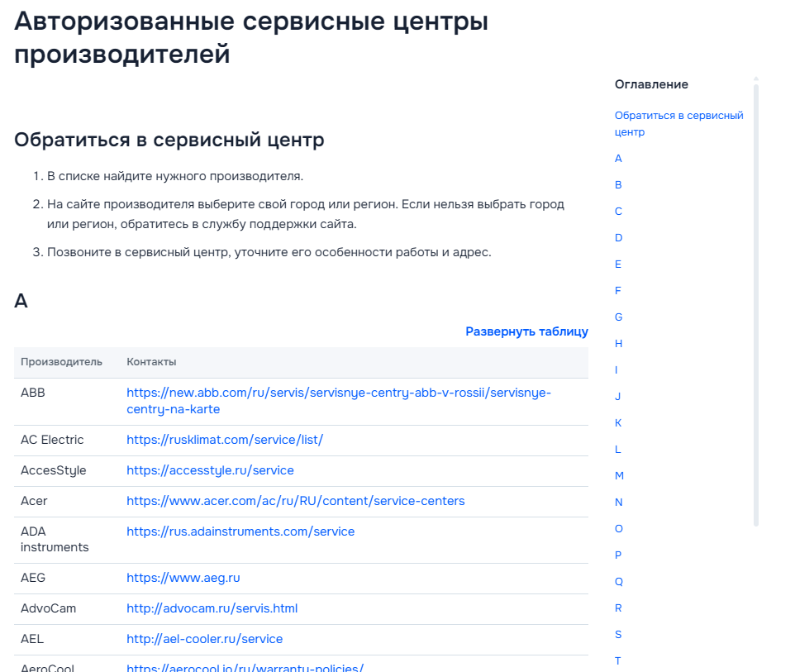Click the contents panel scrollbar
The width and height of the screenshot is (795, 672).
click(756, 304)
